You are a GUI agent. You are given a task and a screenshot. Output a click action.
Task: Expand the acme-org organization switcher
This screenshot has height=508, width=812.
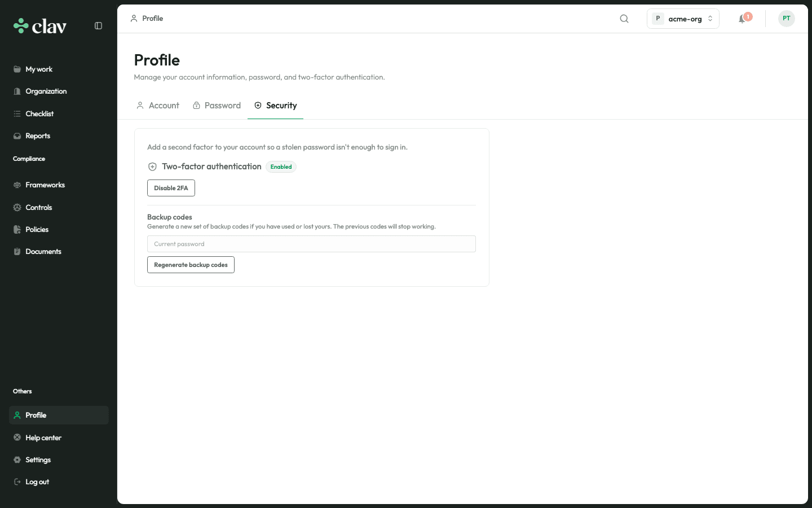coord(683,19)
